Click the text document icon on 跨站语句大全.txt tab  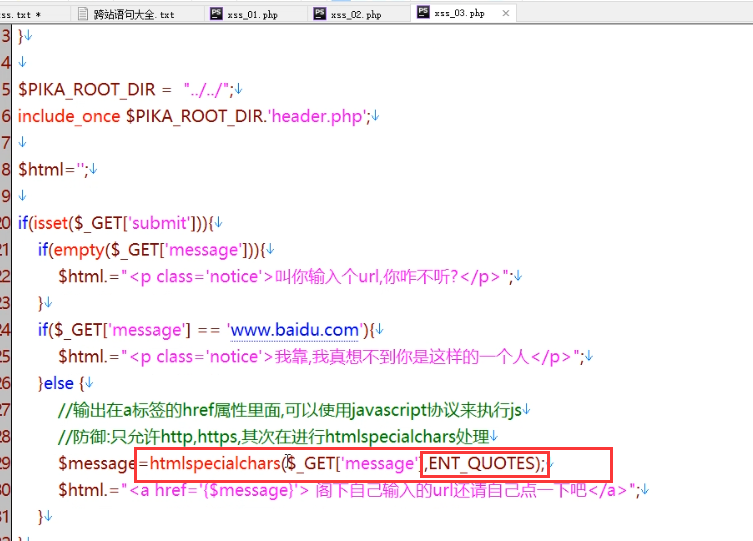83,14
